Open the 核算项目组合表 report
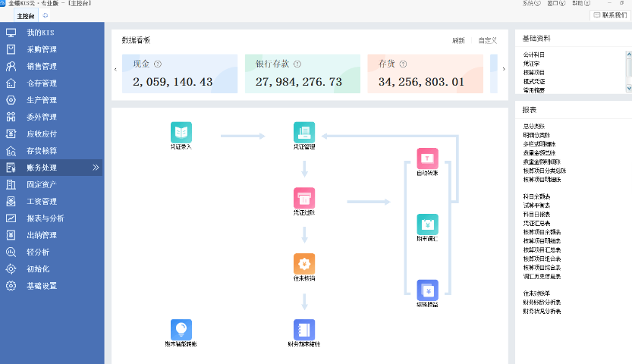This screenshot has width=632, height=364. pos(542,259)
